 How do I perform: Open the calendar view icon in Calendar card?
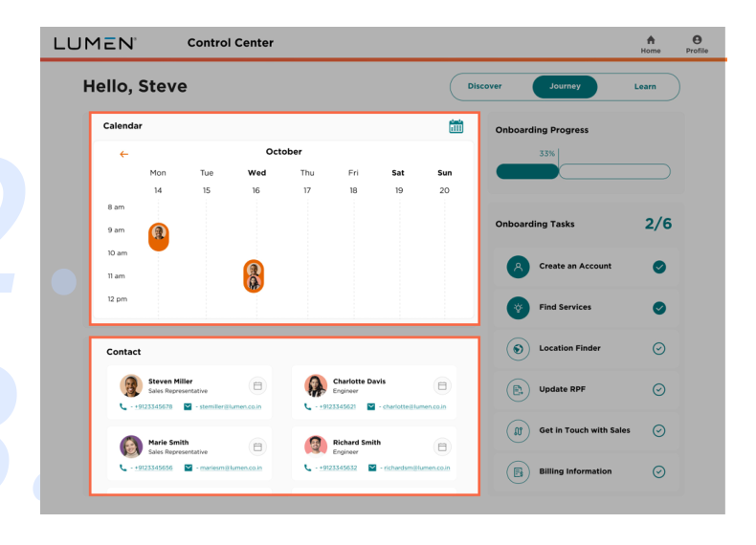click(456, 126)
